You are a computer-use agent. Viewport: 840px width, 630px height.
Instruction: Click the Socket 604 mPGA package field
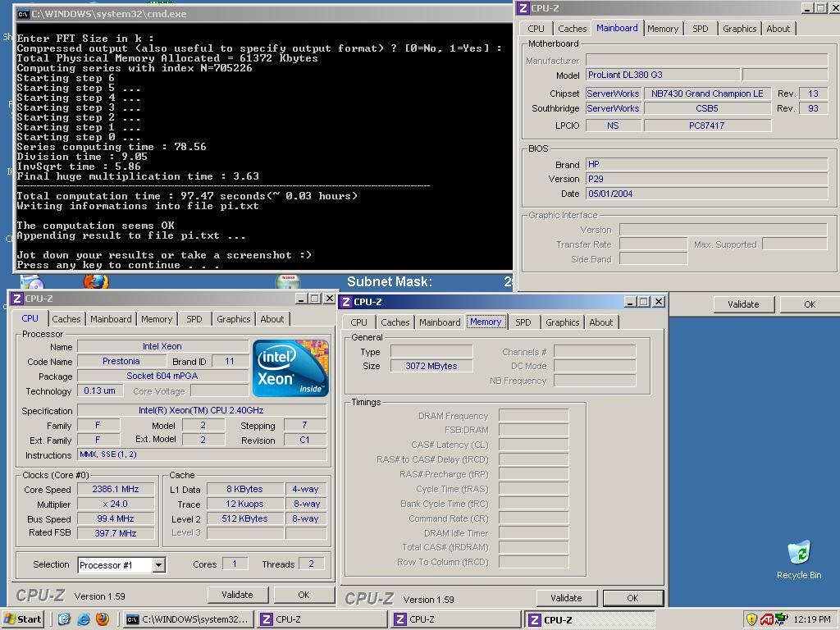tap(162, 376)
